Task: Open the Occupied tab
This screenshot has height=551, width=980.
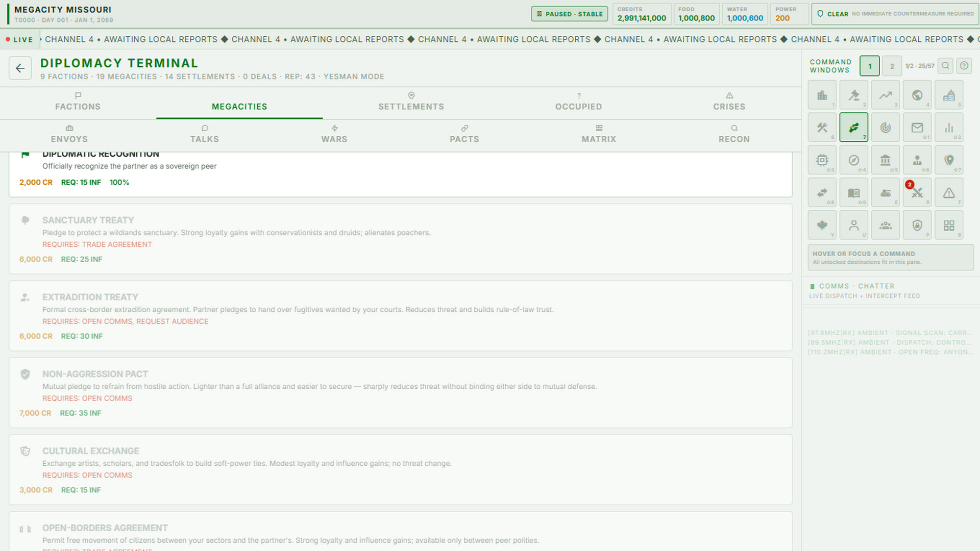Action: 578,103
